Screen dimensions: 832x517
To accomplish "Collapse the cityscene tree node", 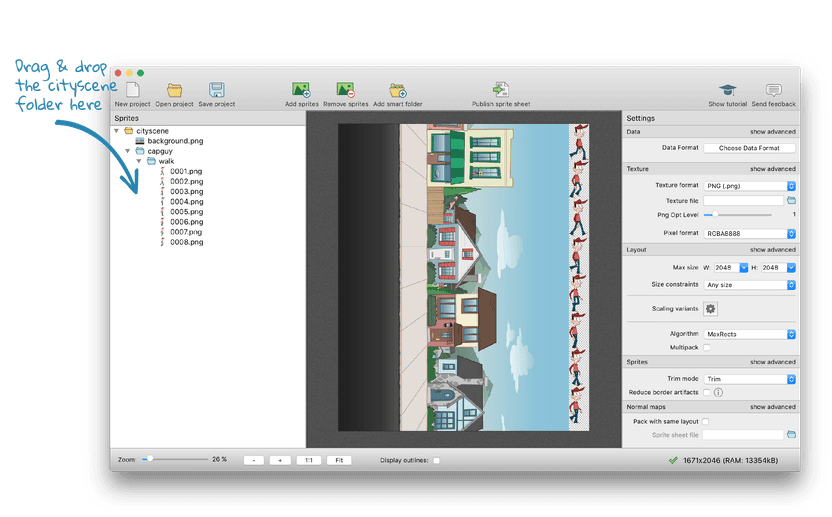I will (116, 131).
